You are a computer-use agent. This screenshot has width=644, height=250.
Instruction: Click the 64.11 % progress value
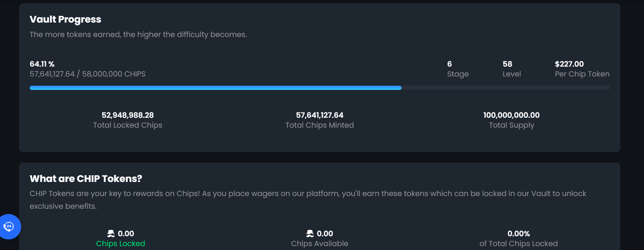tap(42, 64)
